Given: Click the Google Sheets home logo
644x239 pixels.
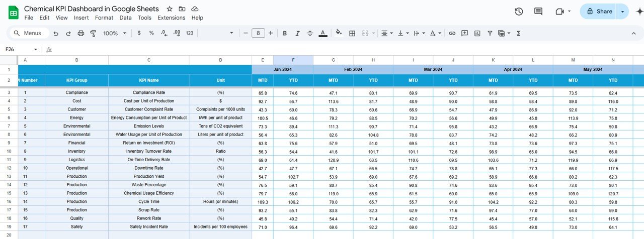Looking at the screenshot, I should tap(13, 13).
